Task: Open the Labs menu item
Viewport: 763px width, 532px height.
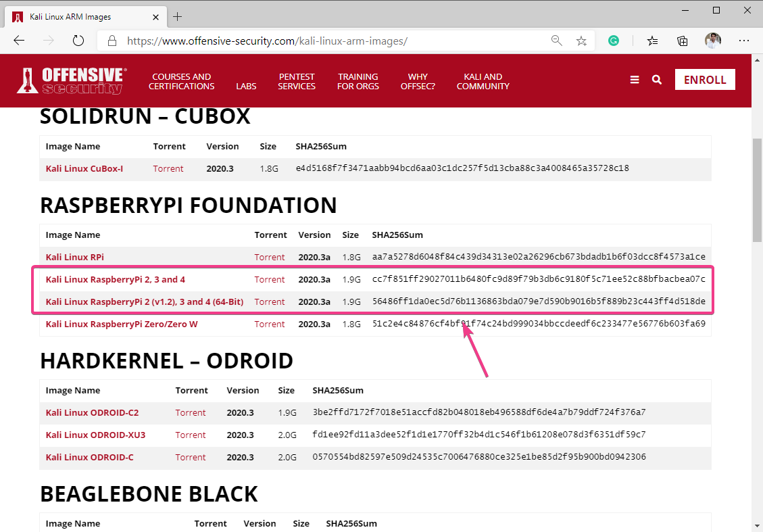Action: click(246, 86)
